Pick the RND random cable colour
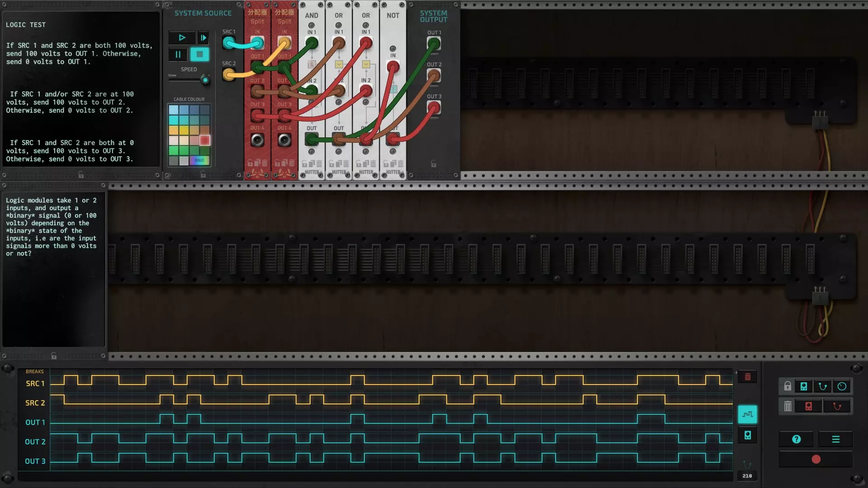868x488 pixels. 199,160
